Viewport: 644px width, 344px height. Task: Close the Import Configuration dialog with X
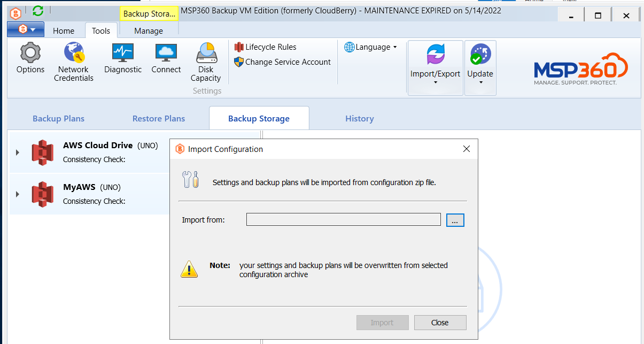click(467, 149)
